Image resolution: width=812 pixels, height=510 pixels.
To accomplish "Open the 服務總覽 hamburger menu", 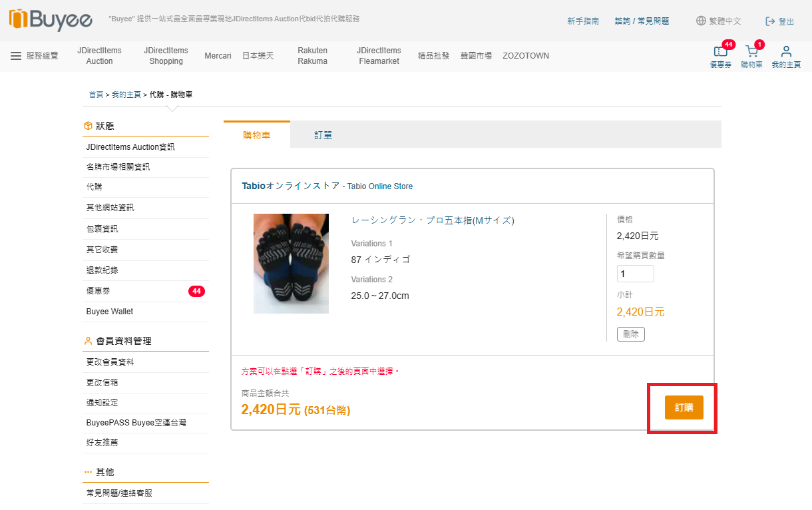I will pos(16,56).
